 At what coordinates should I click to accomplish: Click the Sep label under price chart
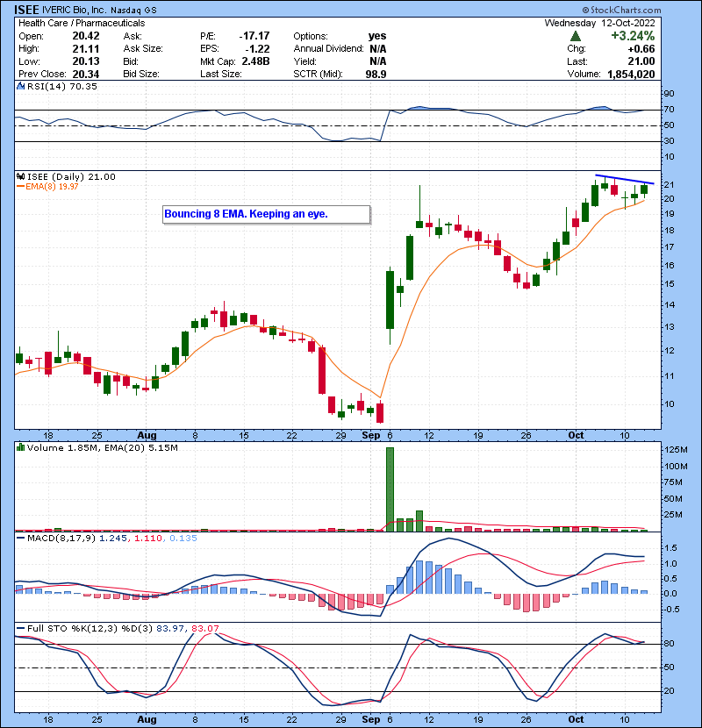[371, 436]
